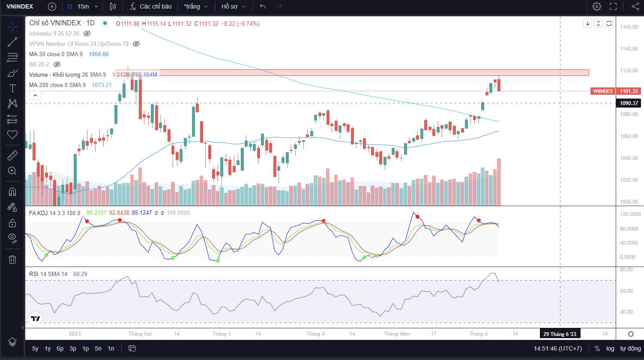This screenshot has width=644, height=360.
Task: Toggle lock all drawing tools
Action: [x=12, y=223]
